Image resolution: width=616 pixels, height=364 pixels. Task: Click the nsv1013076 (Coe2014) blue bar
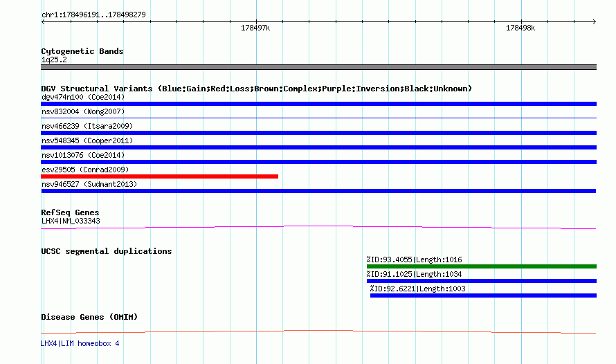(x=318, y=162)
